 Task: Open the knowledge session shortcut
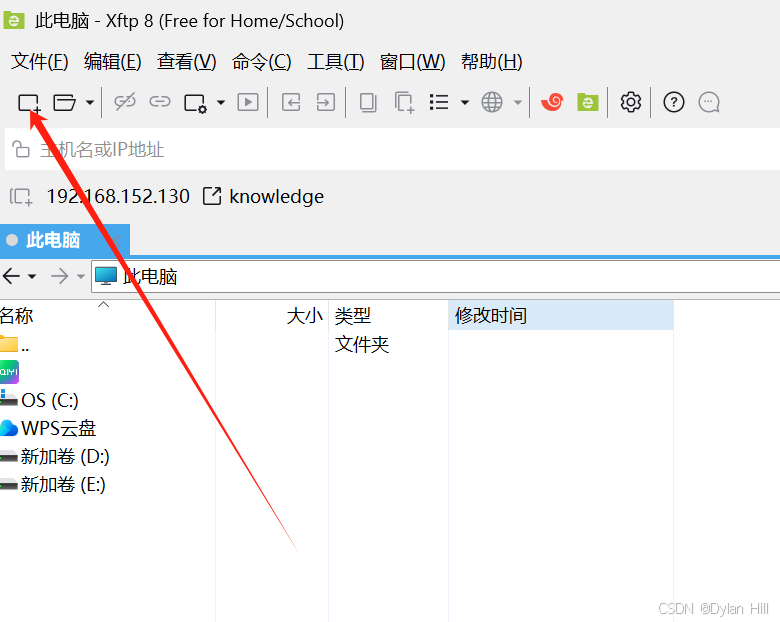[263, 197]
